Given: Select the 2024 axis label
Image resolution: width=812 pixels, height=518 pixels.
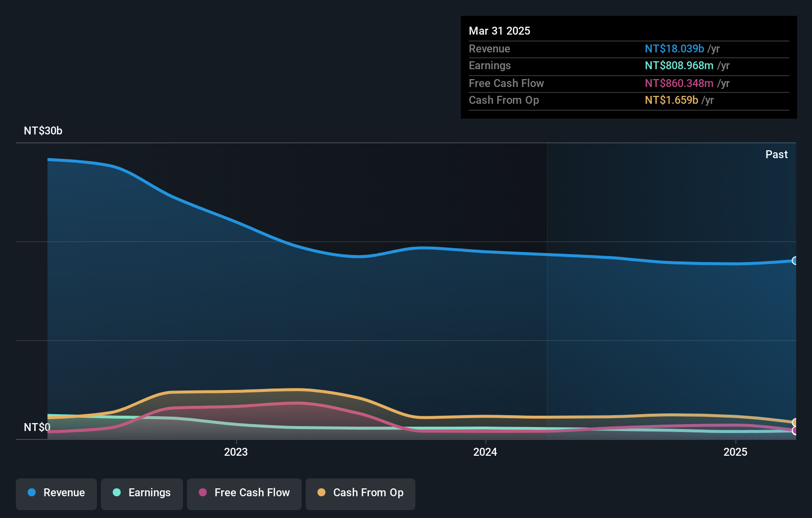Looking at the screenshot, I should click(x=485, y=452).
